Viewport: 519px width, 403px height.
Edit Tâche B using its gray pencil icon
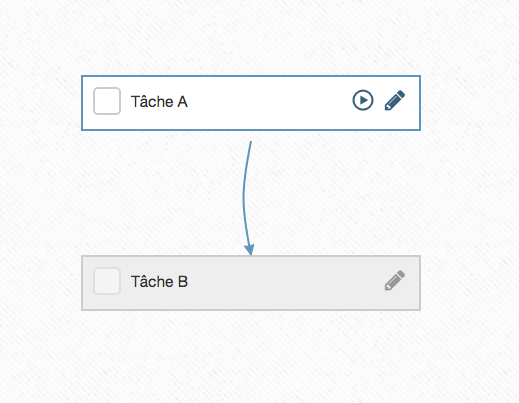395,280
